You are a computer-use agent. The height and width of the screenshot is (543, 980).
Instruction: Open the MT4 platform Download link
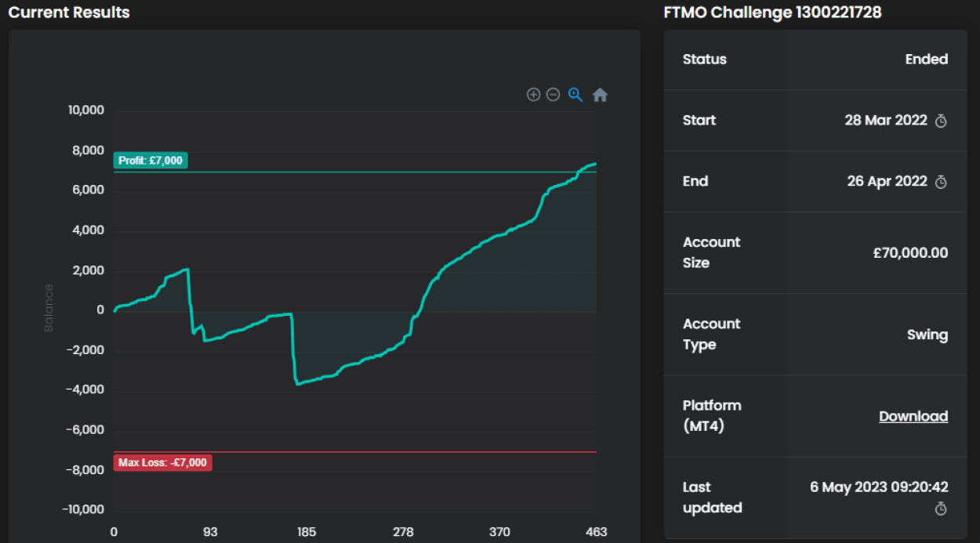(913, 416)
